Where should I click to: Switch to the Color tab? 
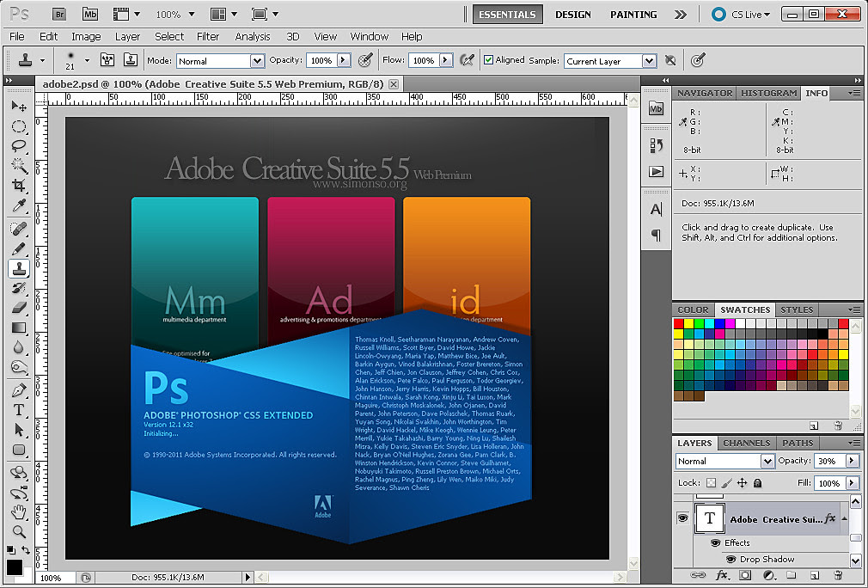tap(693, 310)
